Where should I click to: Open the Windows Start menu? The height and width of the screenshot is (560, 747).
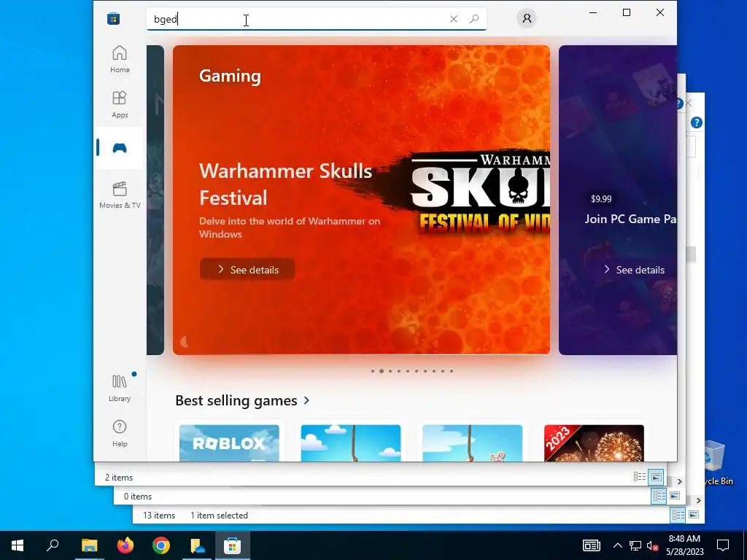tap(18, 545)
